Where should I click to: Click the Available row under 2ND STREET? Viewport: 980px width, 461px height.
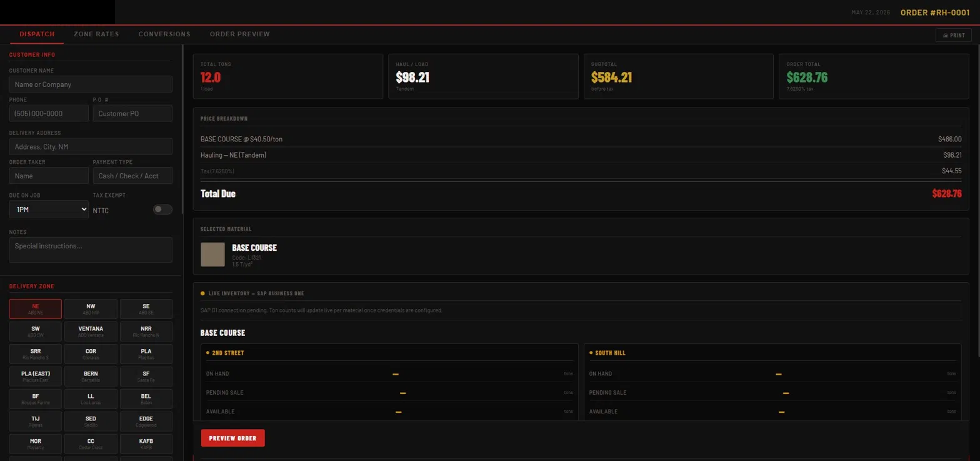pyautogui.click(x=389, y=412)
